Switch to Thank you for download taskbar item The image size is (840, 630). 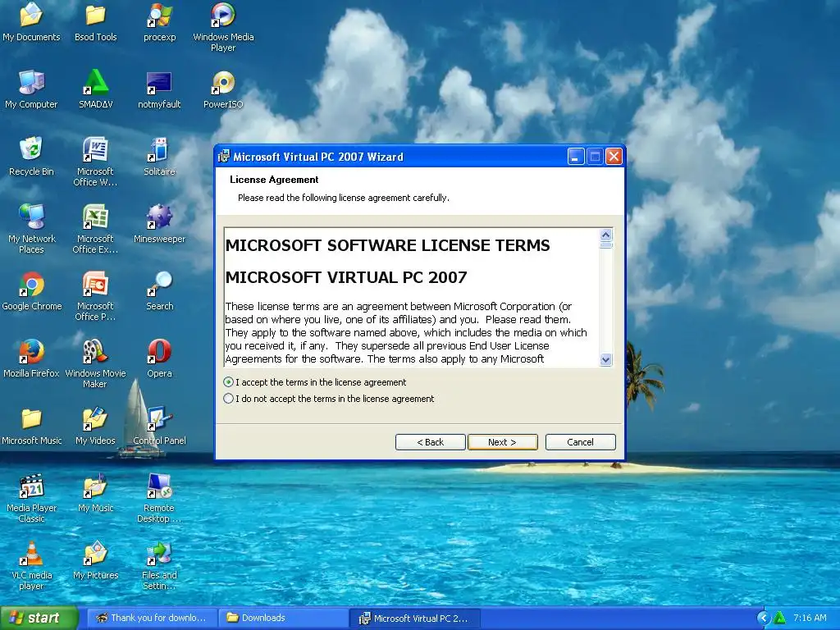152,619
